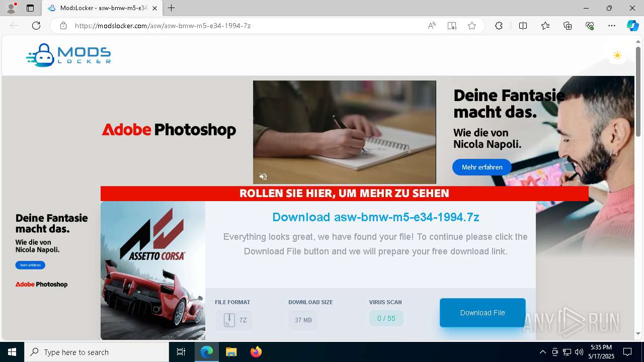Screen dimensions: 644x362
Task: Toggle light/dark theme sun icon
Action: [617, 55]
